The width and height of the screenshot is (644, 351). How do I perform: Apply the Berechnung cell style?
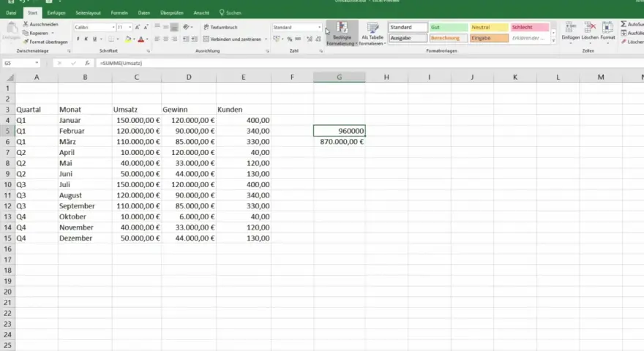448,38
